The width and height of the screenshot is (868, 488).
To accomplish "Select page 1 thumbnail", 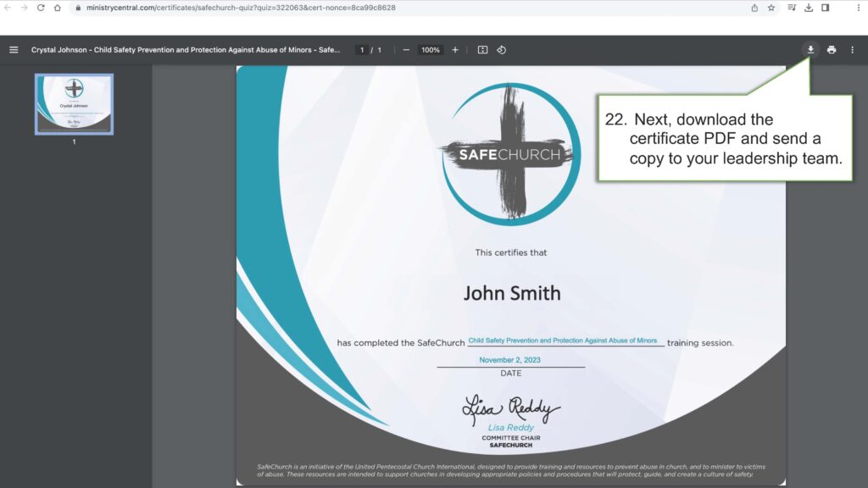I will (75, 104).
